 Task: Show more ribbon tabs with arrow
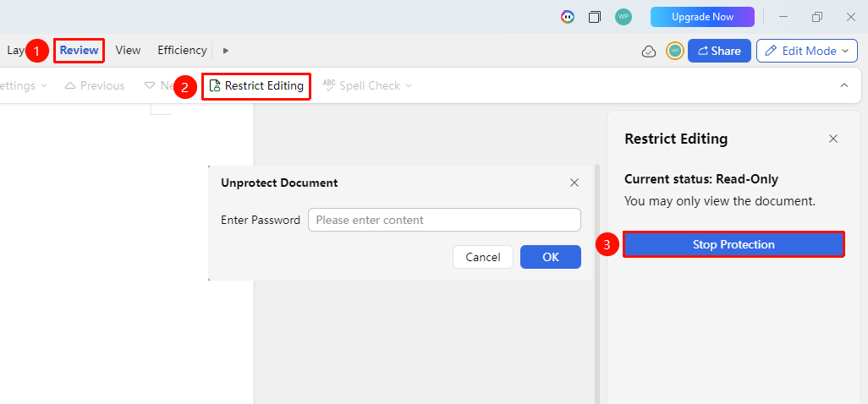coord(225,51)
